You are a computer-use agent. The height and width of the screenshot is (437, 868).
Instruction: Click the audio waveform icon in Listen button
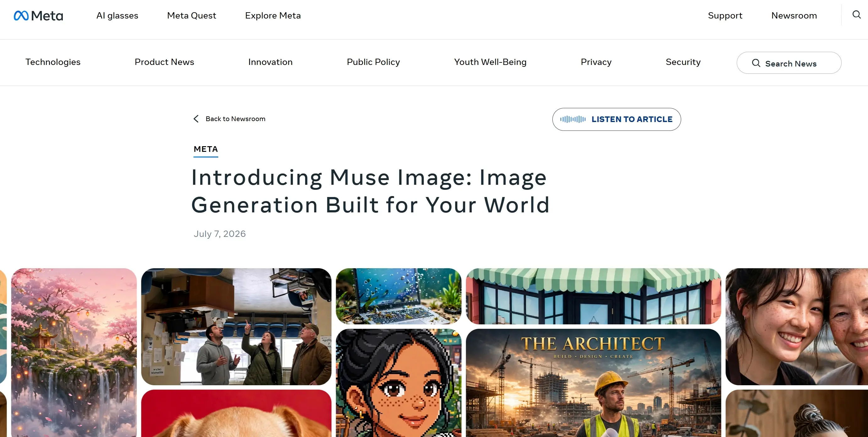point(573,119)
